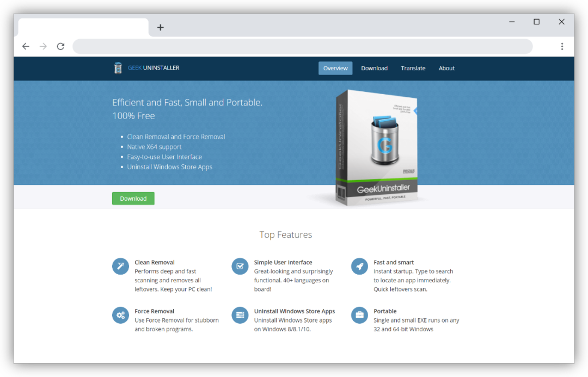Go to the Download menu item
This screenshot has height=377, width=588.
click(374, 68)
